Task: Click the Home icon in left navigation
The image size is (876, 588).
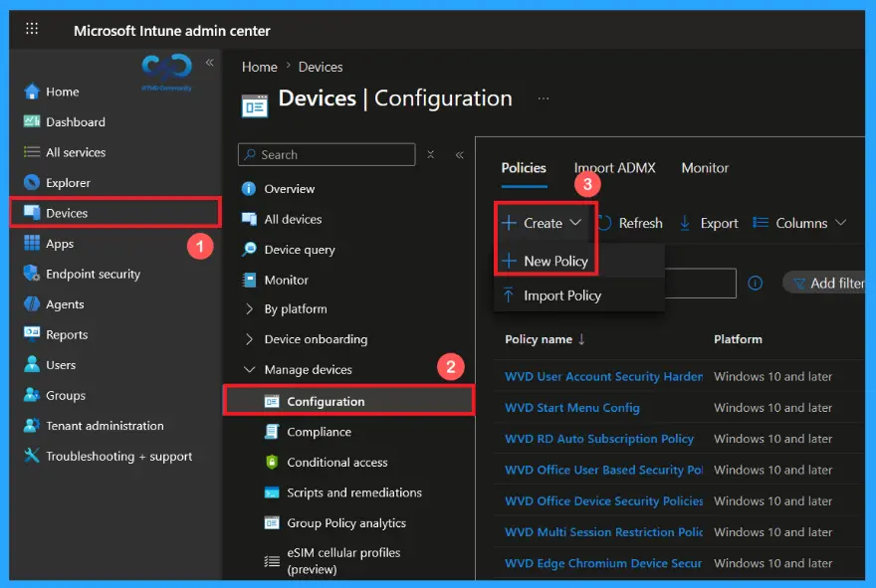Action: tap(32, 91)
